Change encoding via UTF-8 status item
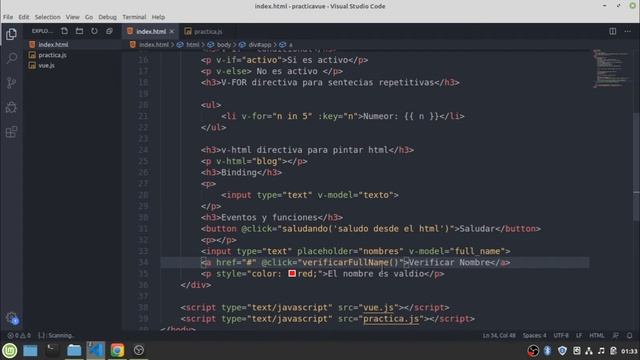Screen dimensions: 640x360 (x=561, y=336)
